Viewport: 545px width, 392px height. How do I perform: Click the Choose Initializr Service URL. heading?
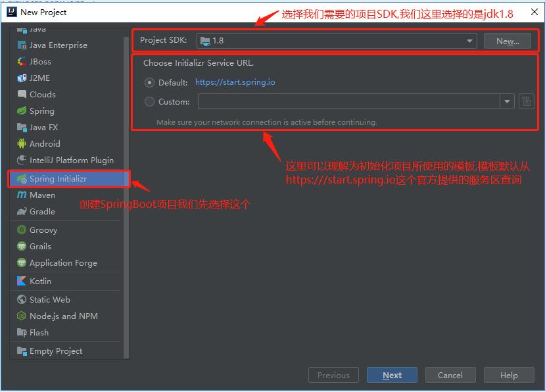click(199, 63)
